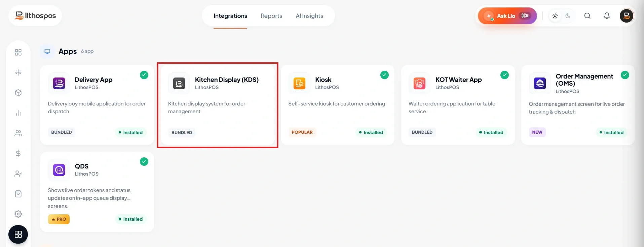Click the Apps section heading
The height and width of the screenshot is (247, 644).
[x=68, y=51]
